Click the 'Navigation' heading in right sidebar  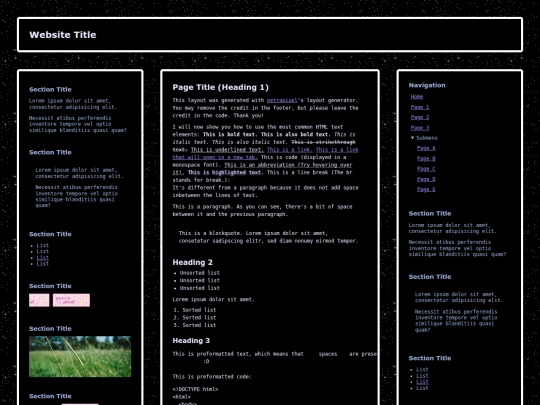(x=427, y=85)
